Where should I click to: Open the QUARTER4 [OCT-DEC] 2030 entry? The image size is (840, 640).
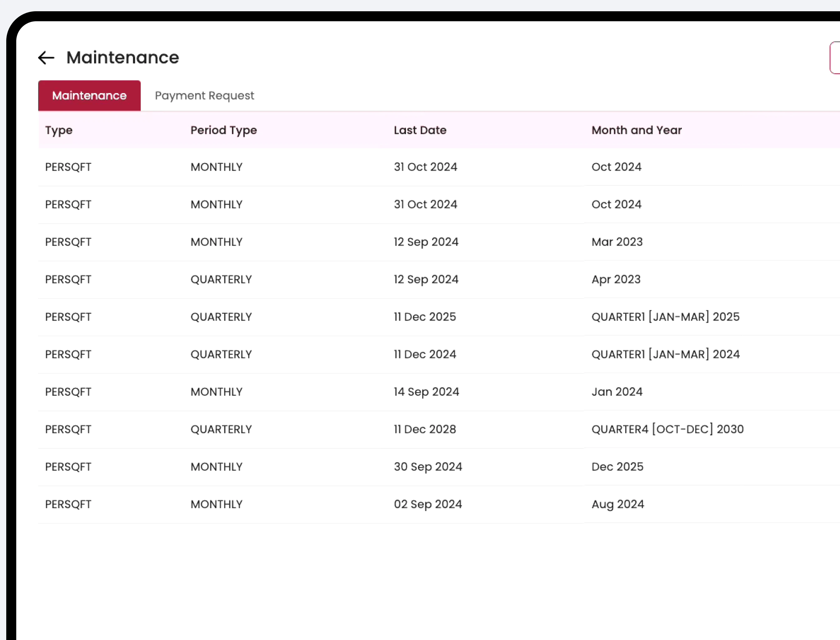pyautogui.click(x=667, y=429)
